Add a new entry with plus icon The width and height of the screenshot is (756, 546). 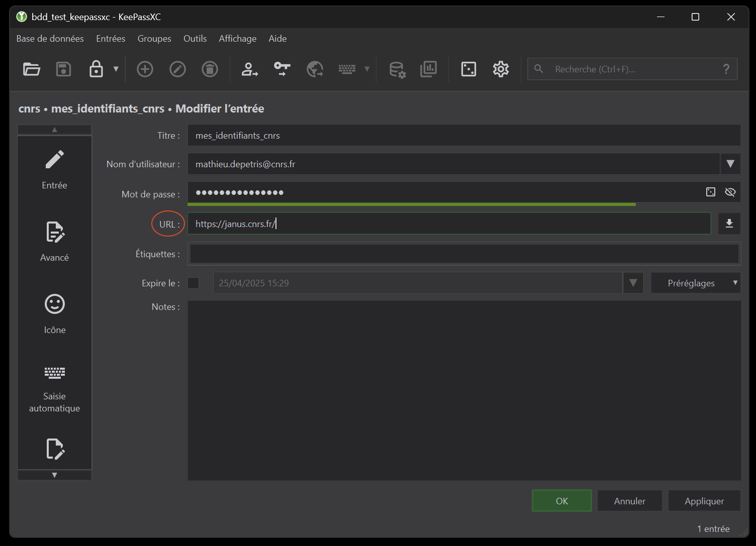click(x=145, y=69)
